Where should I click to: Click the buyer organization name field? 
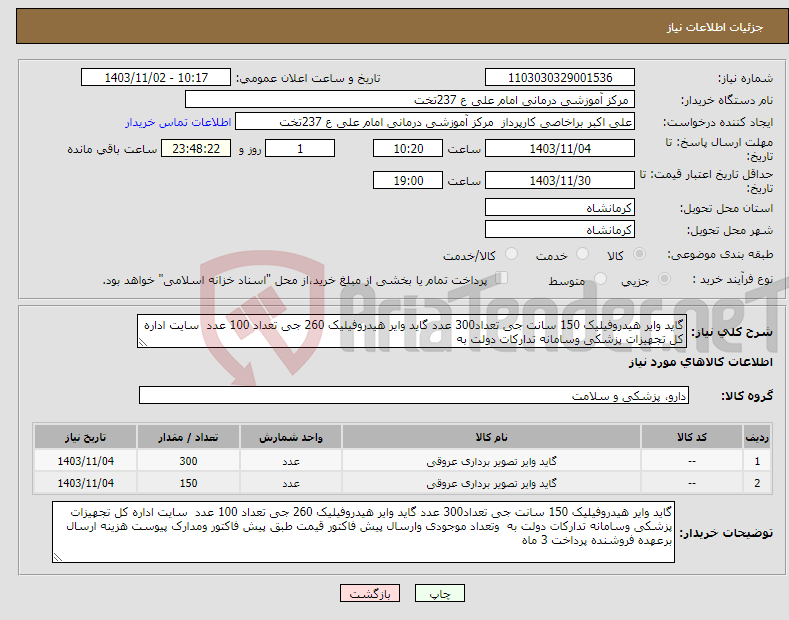[x=410, y=100]
